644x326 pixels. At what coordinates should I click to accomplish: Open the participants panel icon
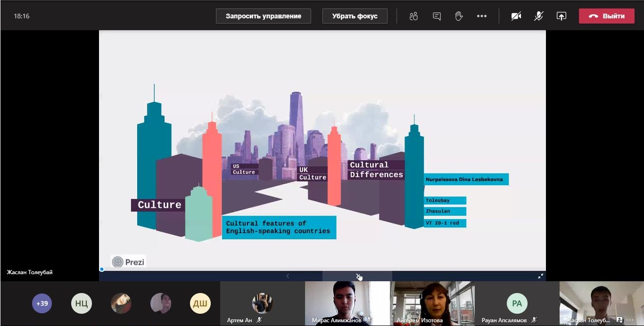coord(413,16)
